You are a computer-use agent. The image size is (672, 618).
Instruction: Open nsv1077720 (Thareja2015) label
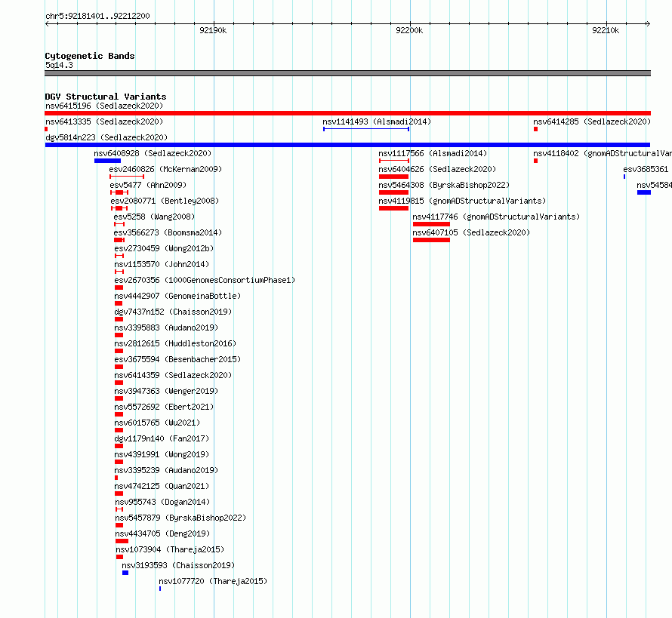tap(213, 581)
